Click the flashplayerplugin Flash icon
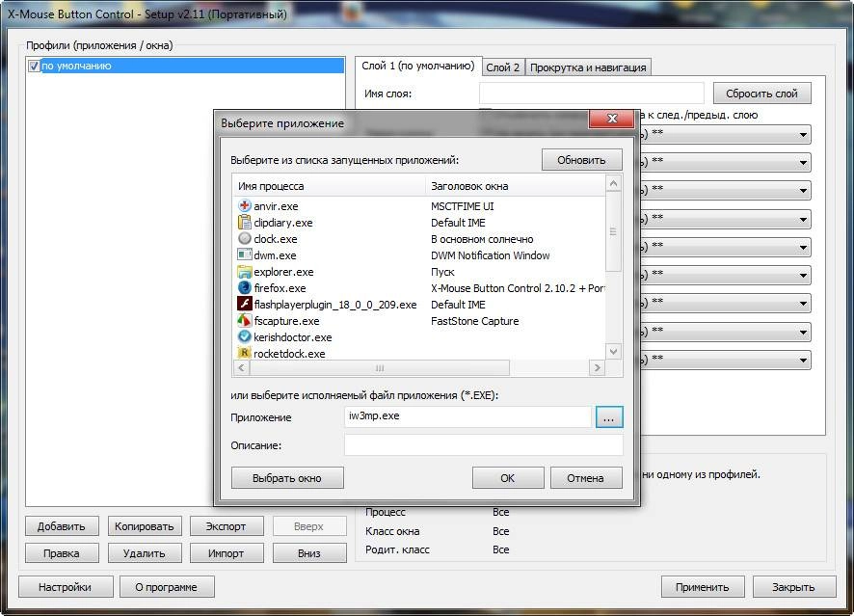This screenshot has width=854, height=616. pyautogui.click(x=245, y=304)
